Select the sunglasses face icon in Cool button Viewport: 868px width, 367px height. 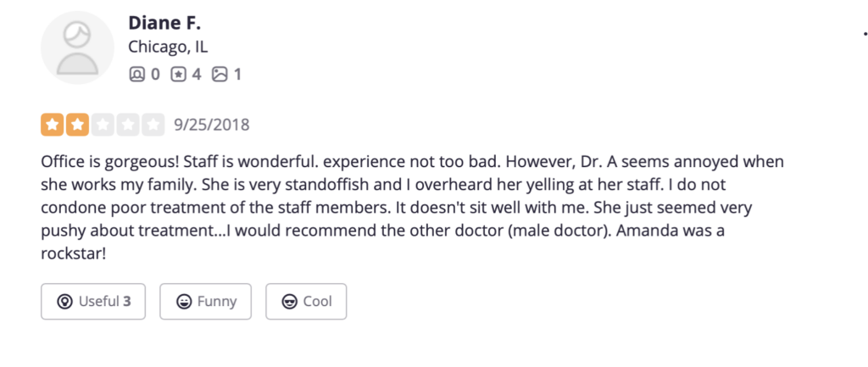pos(290,302)
